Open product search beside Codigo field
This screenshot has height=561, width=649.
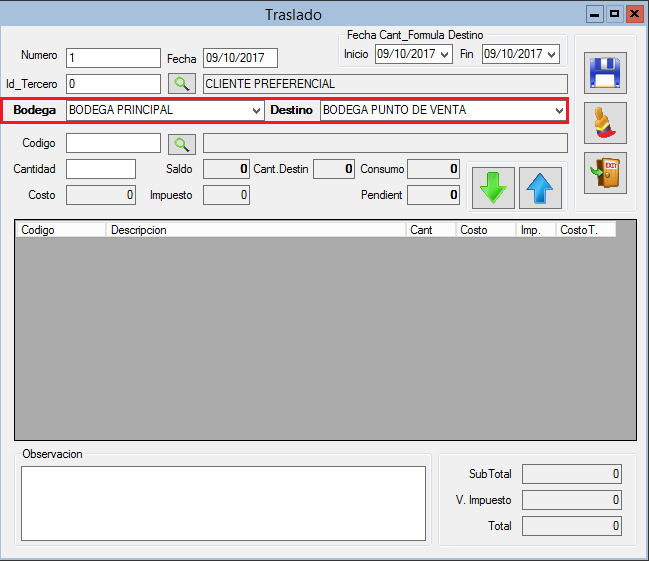coord(181,143)
